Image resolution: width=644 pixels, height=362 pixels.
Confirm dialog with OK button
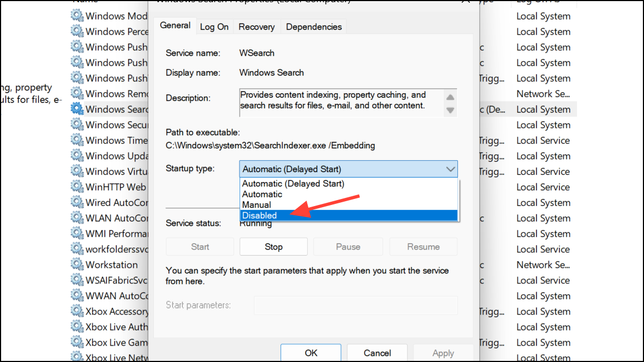point(311,353)
